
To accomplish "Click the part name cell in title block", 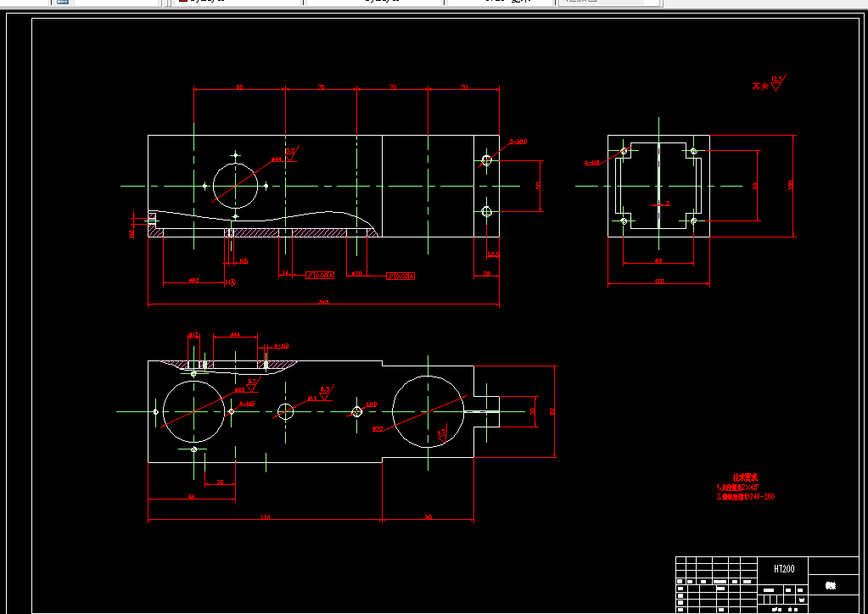I will [833, 585].
